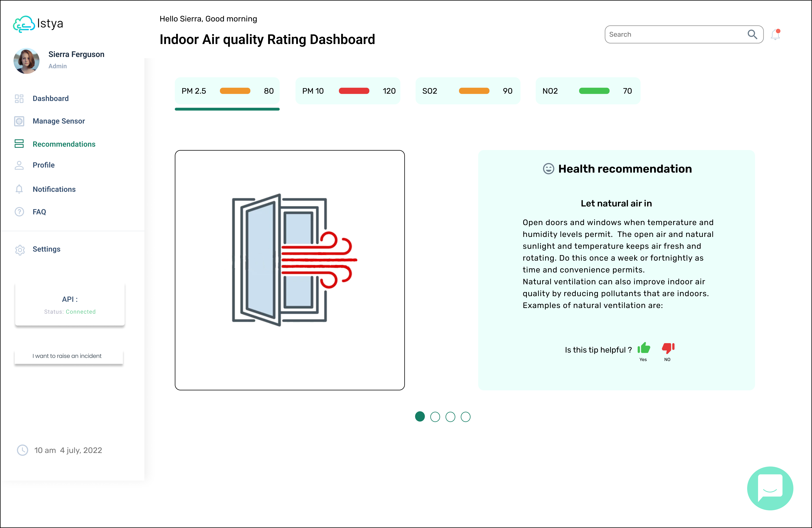Image resolution: width=812 pixels, height=528 pixels.
Task: Select the fourth carousel dot
Action: [465, 417]
